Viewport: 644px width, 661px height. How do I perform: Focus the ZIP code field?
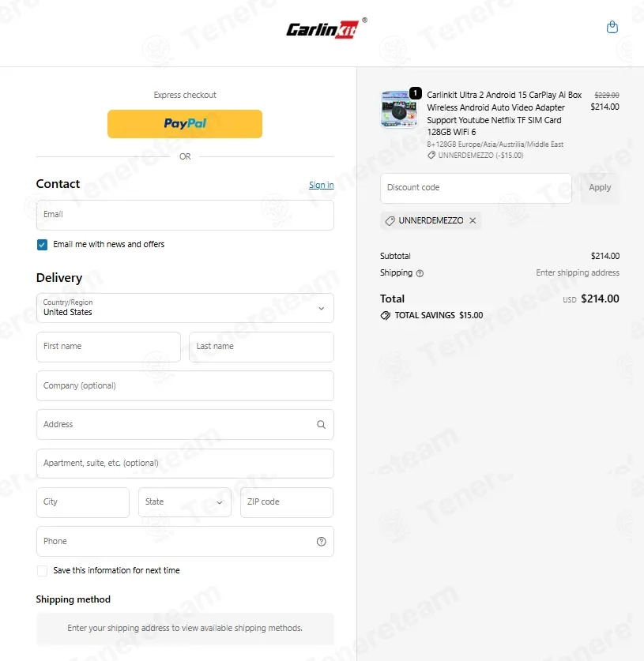coord(287,502)
